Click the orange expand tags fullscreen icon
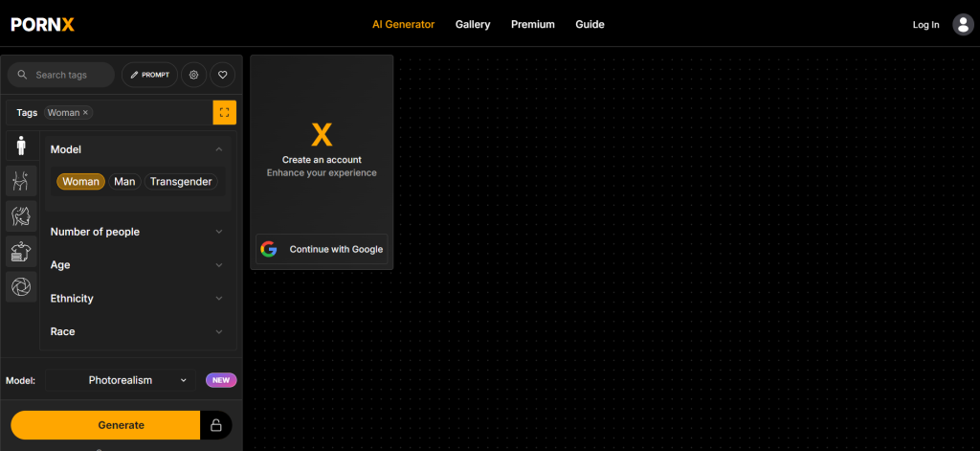 coord(224,112)
